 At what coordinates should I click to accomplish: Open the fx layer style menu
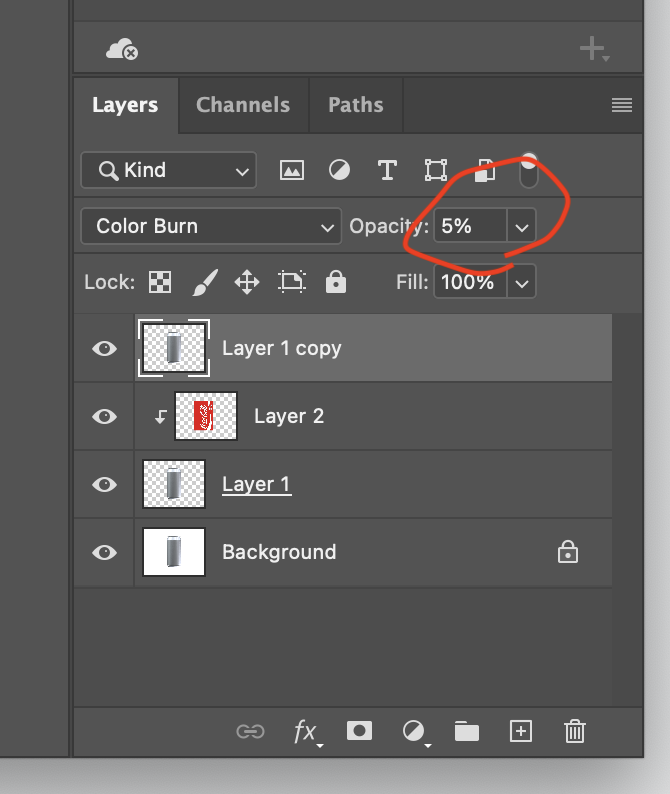tap(307, 733)
